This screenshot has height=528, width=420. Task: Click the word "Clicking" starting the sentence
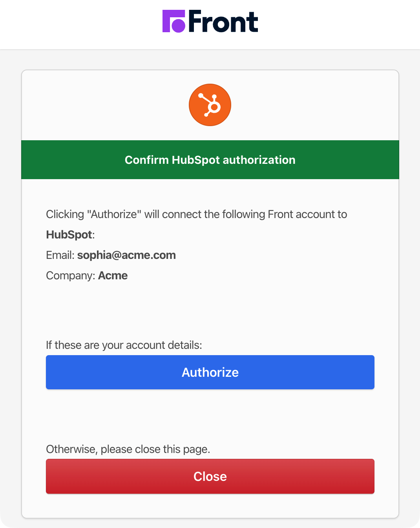65,214
